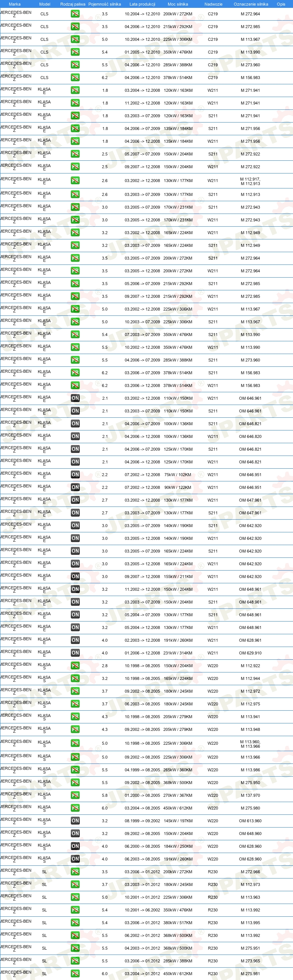Image resolution: width=293 pixels, height=980 pixels.
Task: Select the date cell 03.2004 -> 12.2008
Action: [x=142, y=91]
